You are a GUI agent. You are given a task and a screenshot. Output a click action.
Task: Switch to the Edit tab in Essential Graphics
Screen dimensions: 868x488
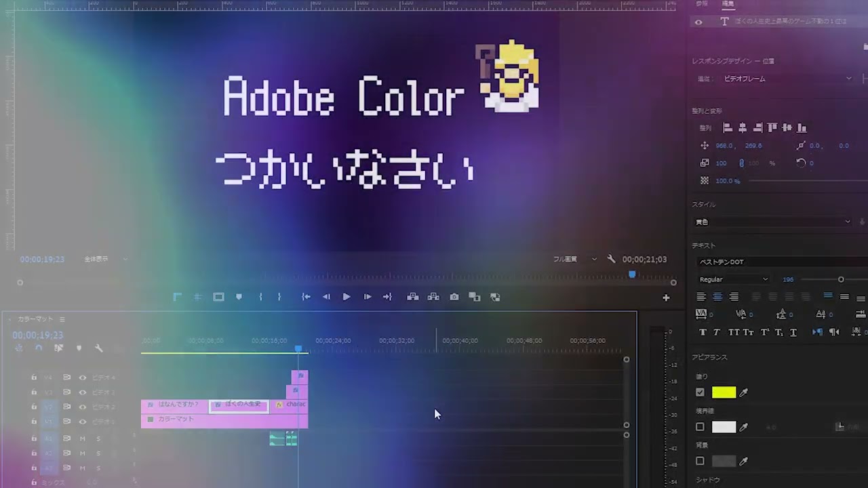728,4
